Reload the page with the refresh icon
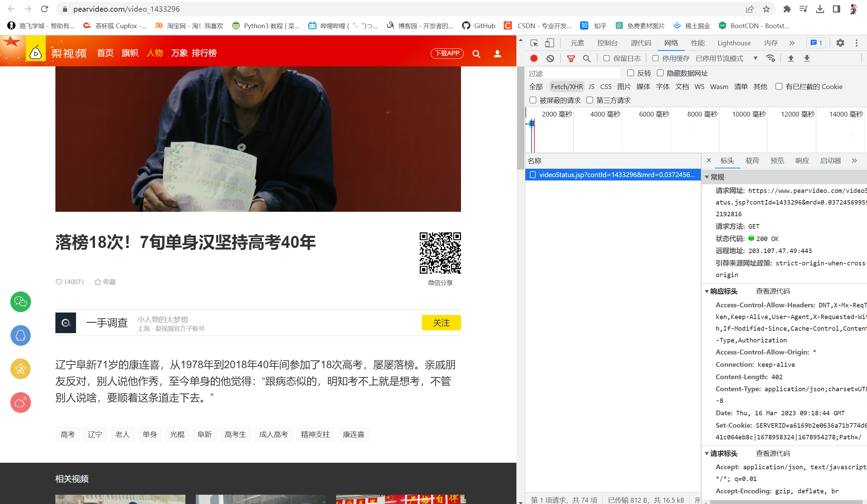867x504 pixels. (x=44, y=9)
